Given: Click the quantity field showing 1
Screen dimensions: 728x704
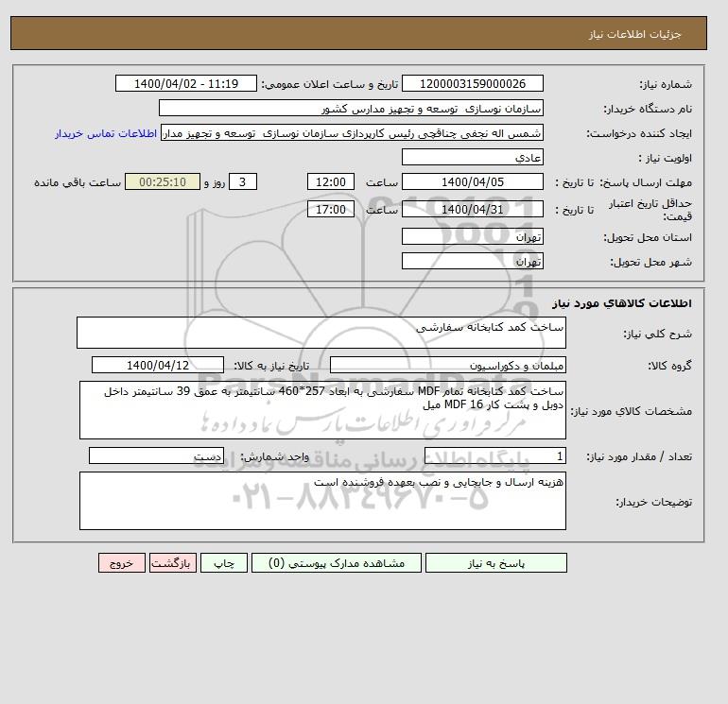Looking at the screenshot, I should pyautogui.click(x=495, y=456).
